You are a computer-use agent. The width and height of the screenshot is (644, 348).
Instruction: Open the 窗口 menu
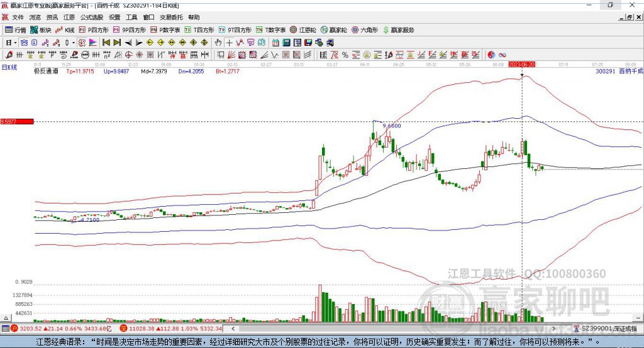148,17
